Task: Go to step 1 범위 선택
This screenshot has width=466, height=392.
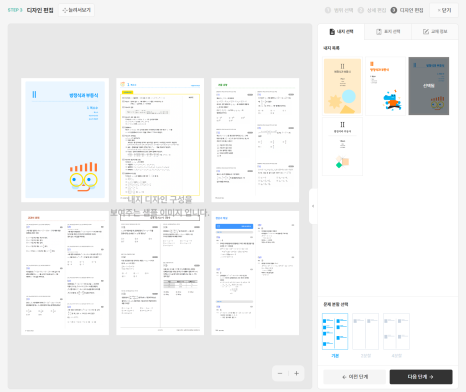Action: (339, 10)
